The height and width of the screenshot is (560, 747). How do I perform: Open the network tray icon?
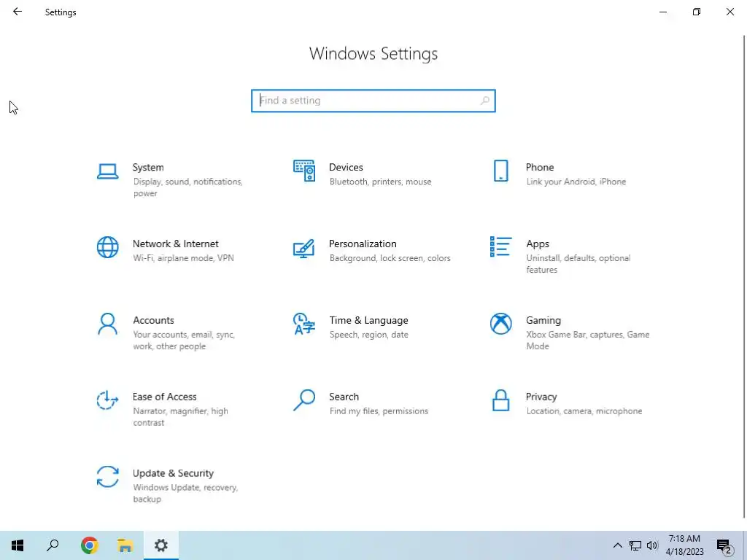pyautogui.click(x=635, y=545)
